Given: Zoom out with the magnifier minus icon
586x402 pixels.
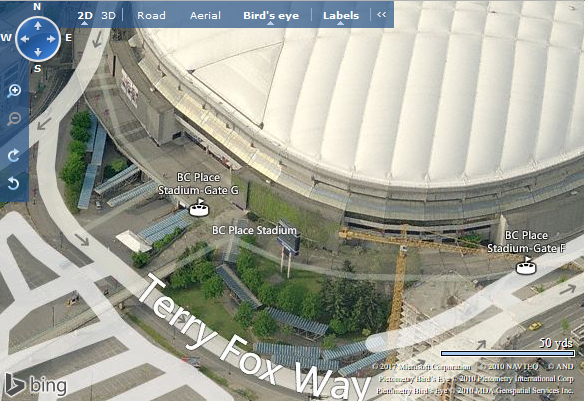Looking at the screenshot, I should point(14,119).
